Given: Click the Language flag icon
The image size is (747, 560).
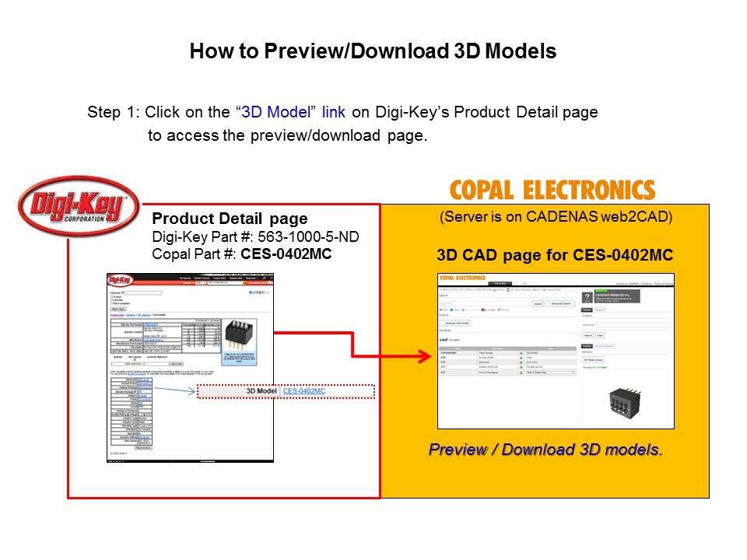Looking at the screenshot, I should [x=482, y=310].
